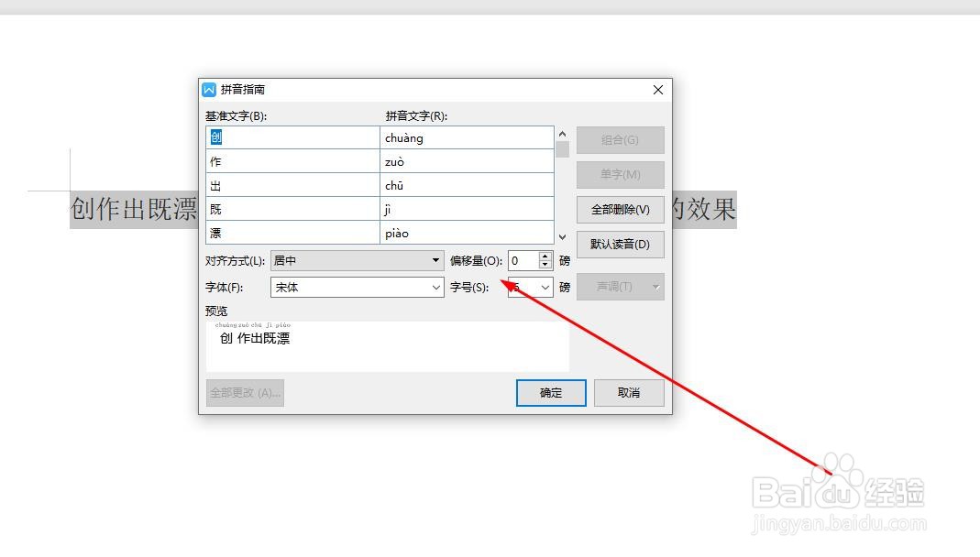Click the WPS icon in the 拼音指南 title bar
The height and width of the screenshot is (557, 980).
pyautogui.click(x=208, y=89)
